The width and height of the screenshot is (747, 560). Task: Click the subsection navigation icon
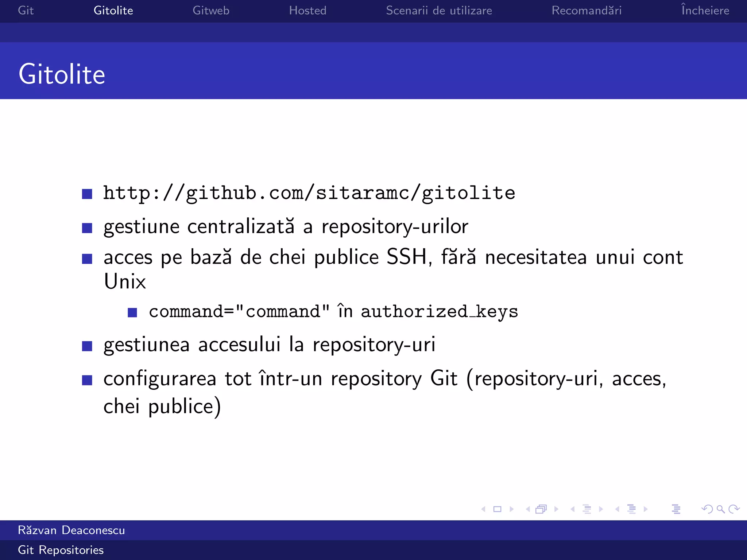(587, 509)
